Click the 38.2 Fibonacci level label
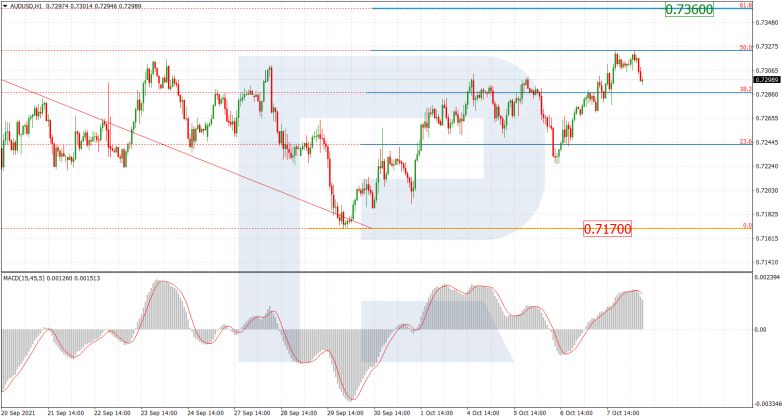 (746, 89)
